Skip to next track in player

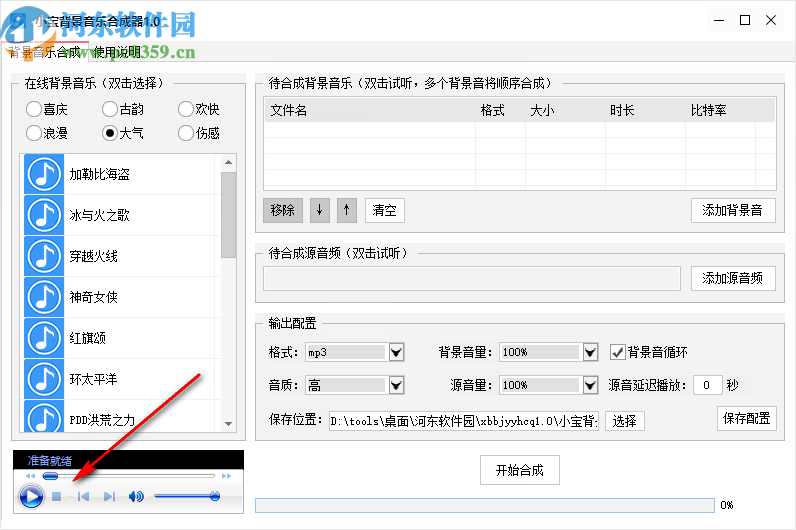click(109, 496)
